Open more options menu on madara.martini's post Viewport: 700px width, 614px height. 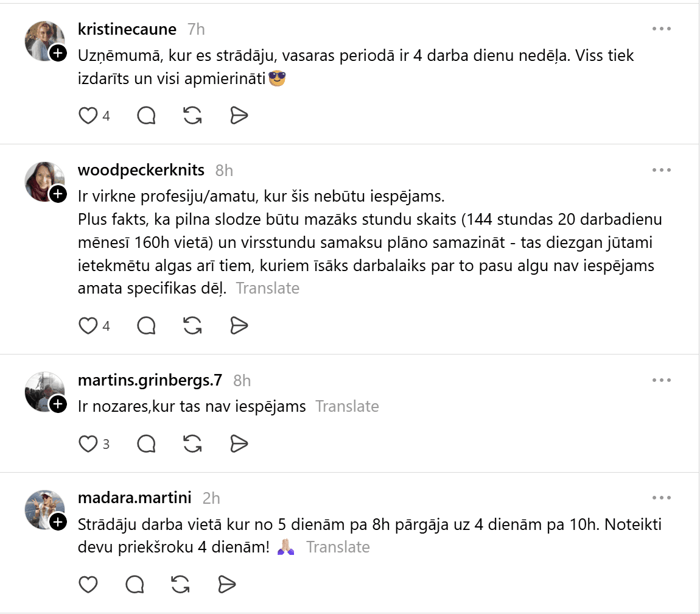point(661,498)
